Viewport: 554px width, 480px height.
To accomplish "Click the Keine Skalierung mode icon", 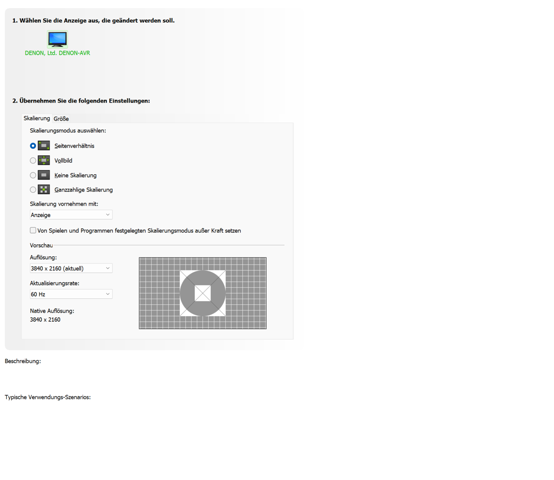I will [44, 175].
